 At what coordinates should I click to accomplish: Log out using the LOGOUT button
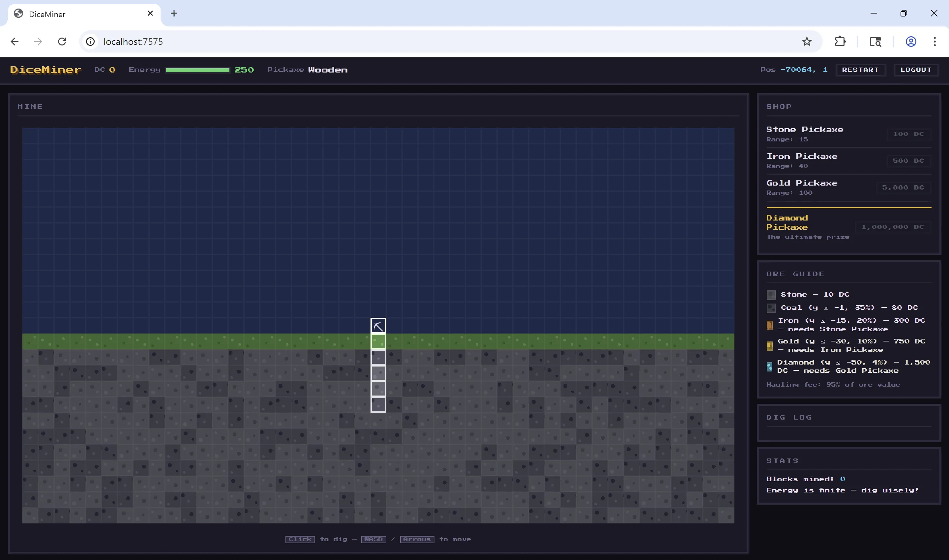(x=916, y=70)
